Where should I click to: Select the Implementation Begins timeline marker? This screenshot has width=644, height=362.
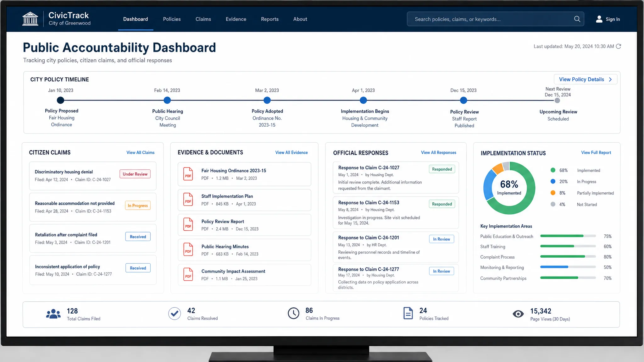(363, 100)
